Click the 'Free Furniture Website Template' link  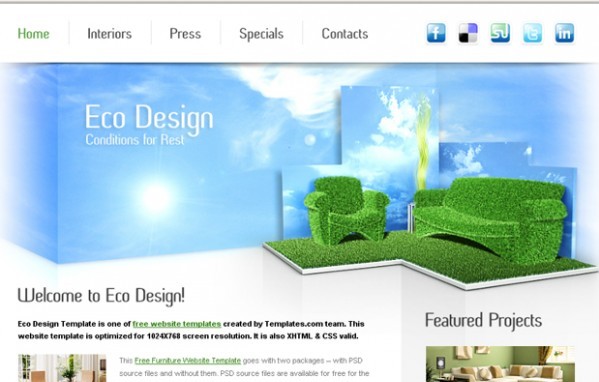click(x=188, y=361)
